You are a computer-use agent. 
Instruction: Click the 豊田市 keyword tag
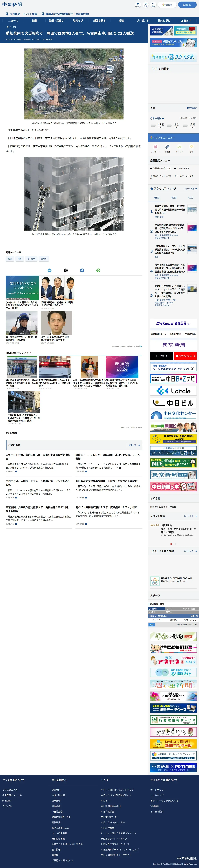[x=44, y=259]
